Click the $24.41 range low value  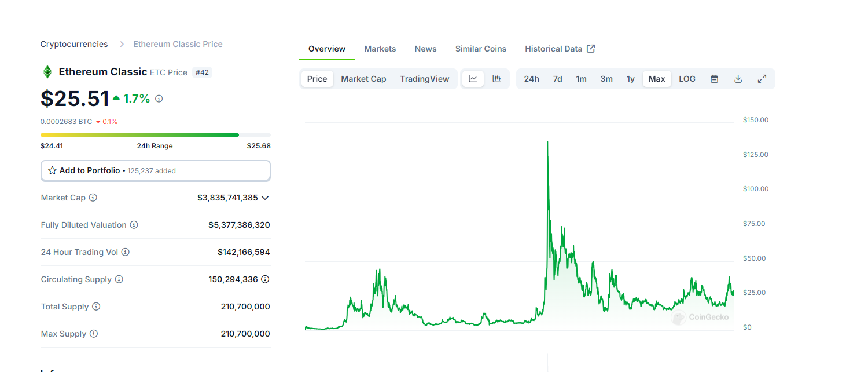pos(52,146)
